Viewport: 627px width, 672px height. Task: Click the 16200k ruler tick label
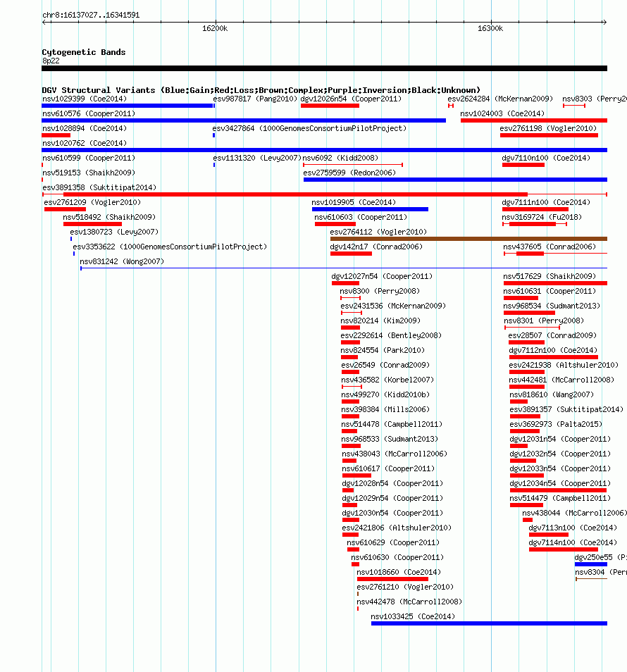click(x=215, y=28)
